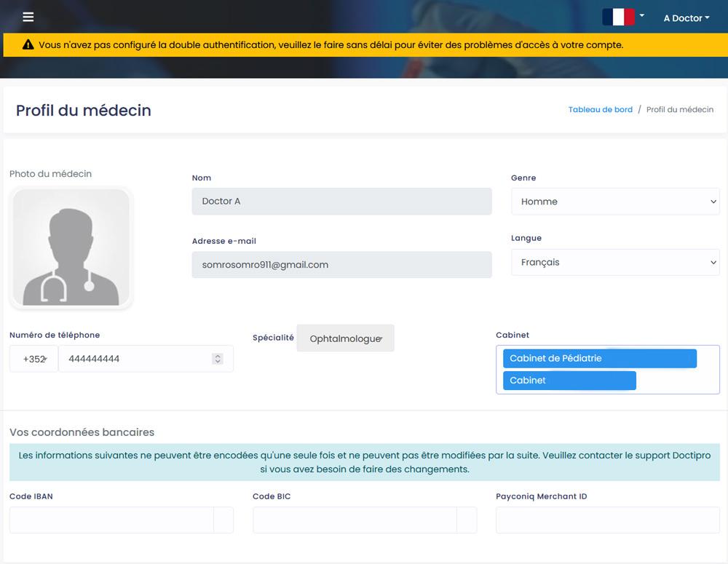Click the Profil du médecin breadcrumb item

click(679, 109)
